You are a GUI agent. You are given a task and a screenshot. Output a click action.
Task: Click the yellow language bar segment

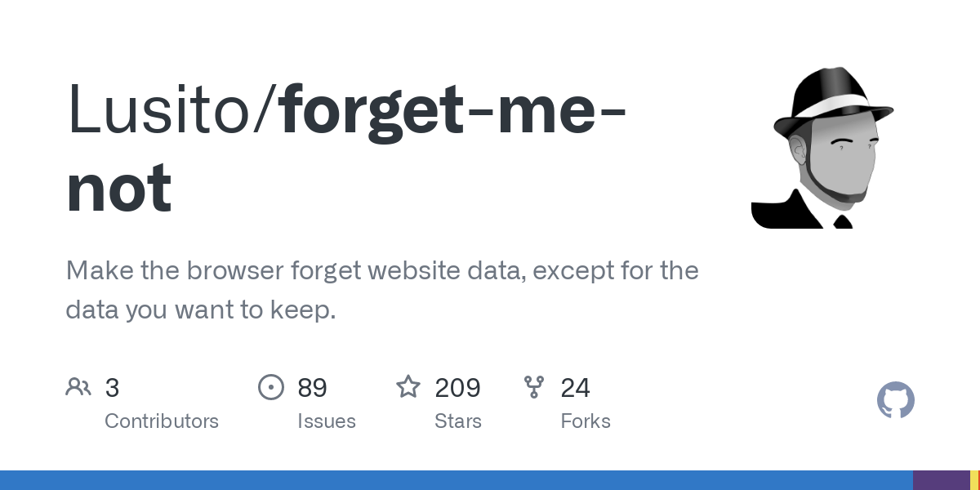[x=974, y=480]
